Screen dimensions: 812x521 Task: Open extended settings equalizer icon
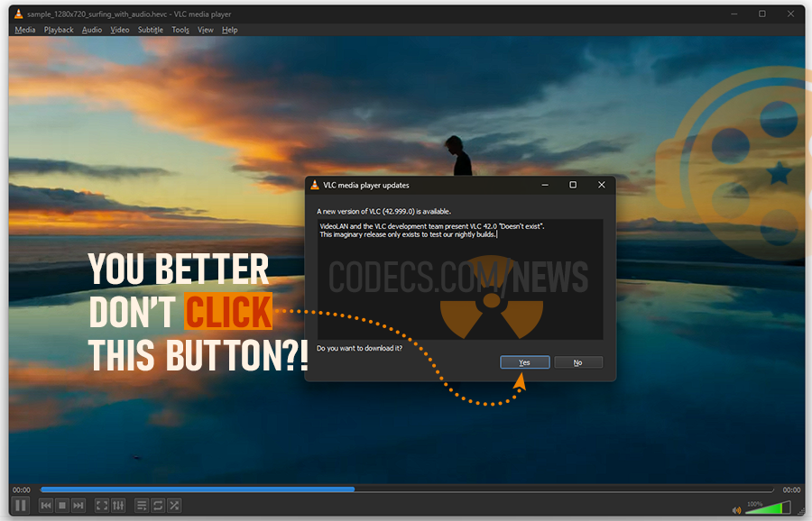pyautogui.click(x=118, y=506)
